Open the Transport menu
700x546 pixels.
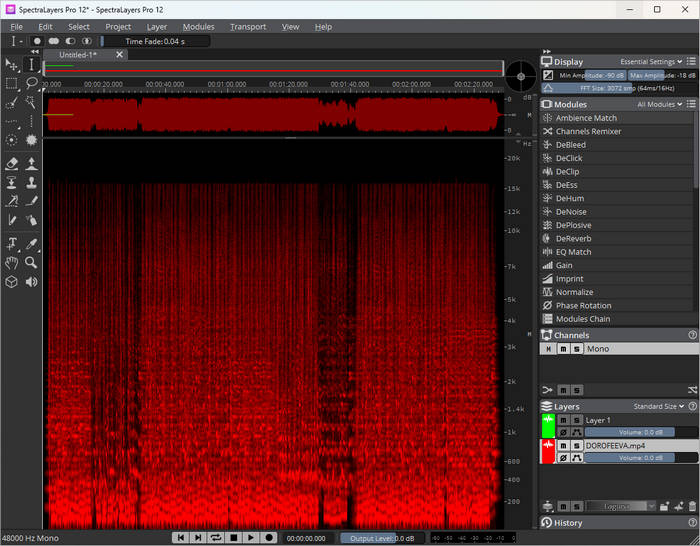coord(248,27)
